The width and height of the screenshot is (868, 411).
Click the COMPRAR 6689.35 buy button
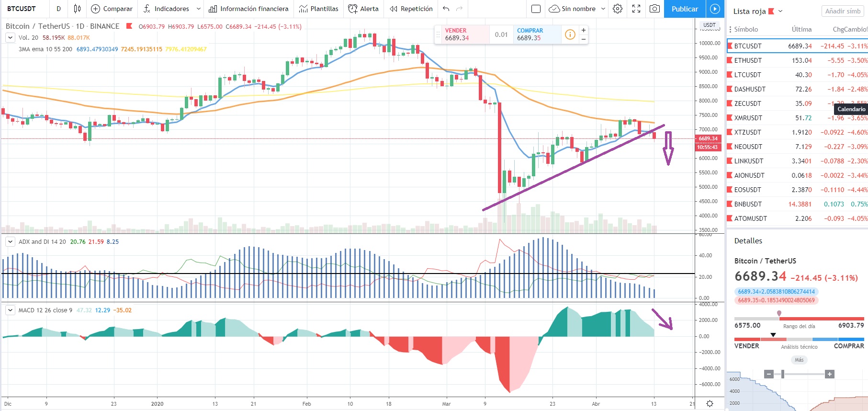(536, 34)
